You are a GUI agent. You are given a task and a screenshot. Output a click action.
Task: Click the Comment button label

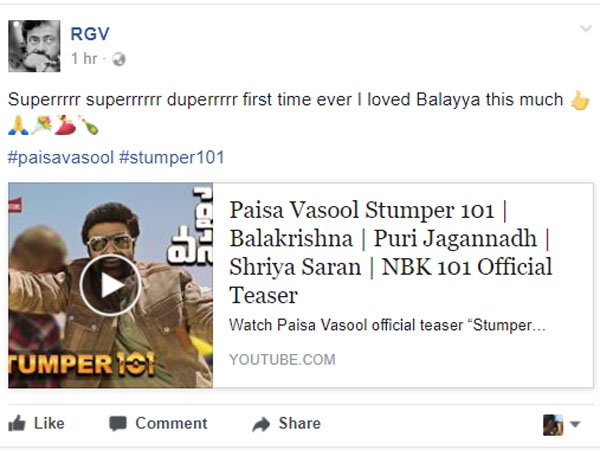coord(171,424)
